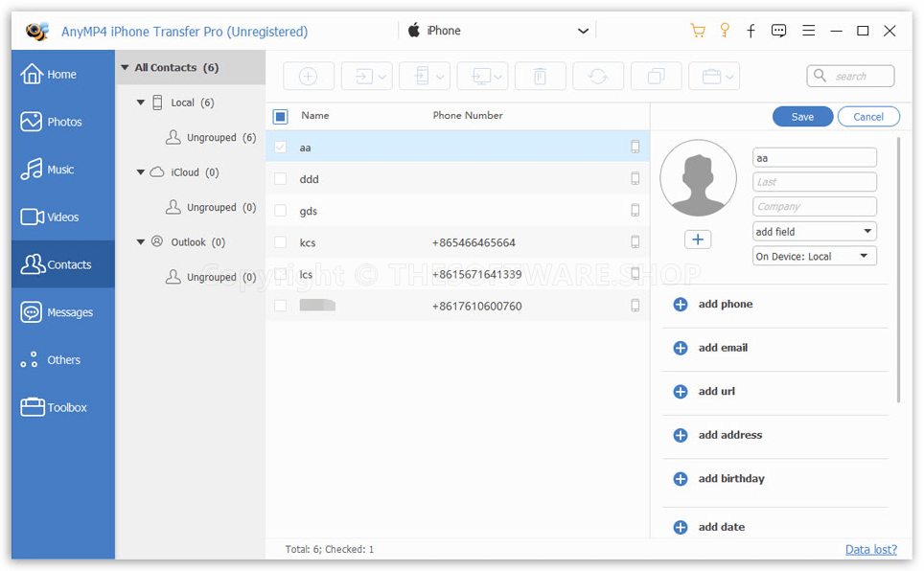924x571 pixels.
Task: Open the import toolbar dropdown arrow
Action: point(382,78)
